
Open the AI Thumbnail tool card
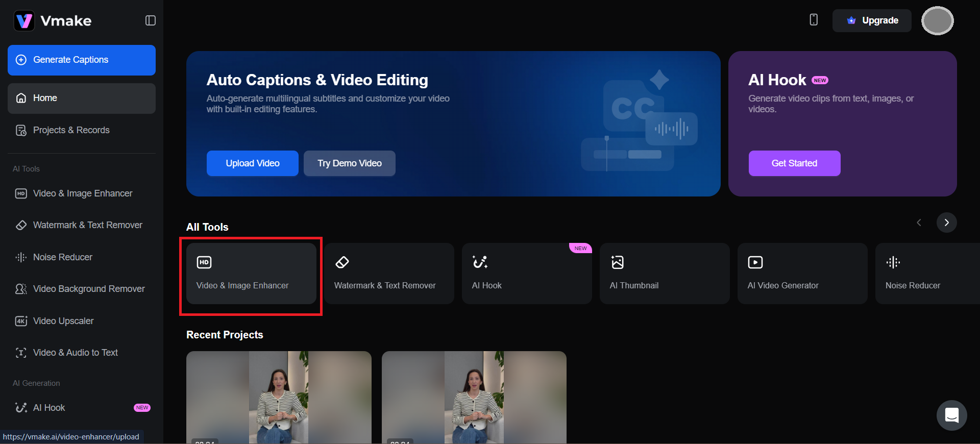tap(664, 274)
